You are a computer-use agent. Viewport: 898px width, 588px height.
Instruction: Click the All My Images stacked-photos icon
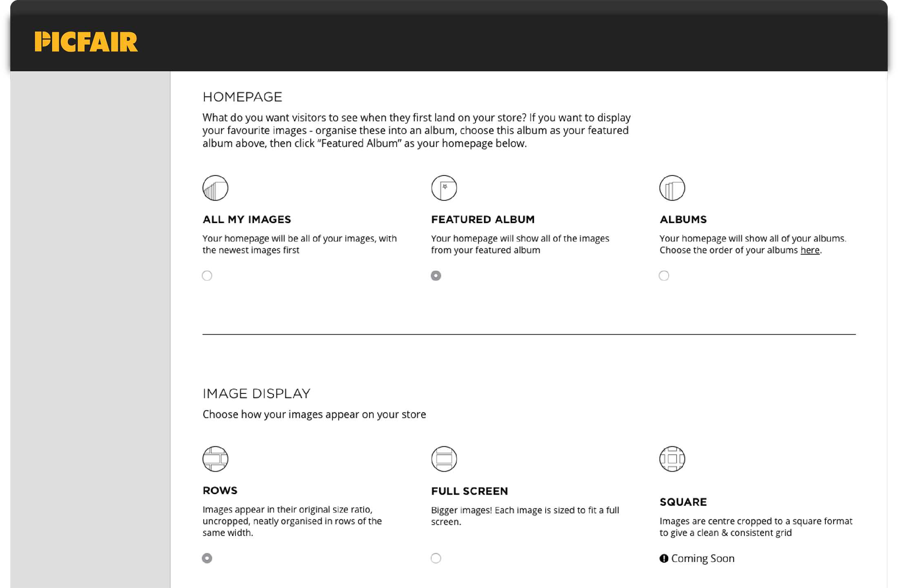coord(215,188)
